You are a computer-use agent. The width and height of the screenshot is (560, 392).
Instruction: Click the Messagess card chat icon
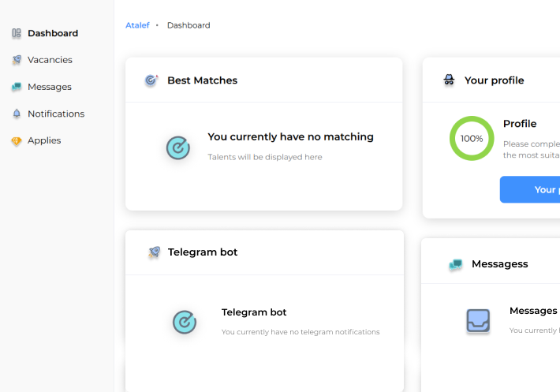(x=456, y=264)
